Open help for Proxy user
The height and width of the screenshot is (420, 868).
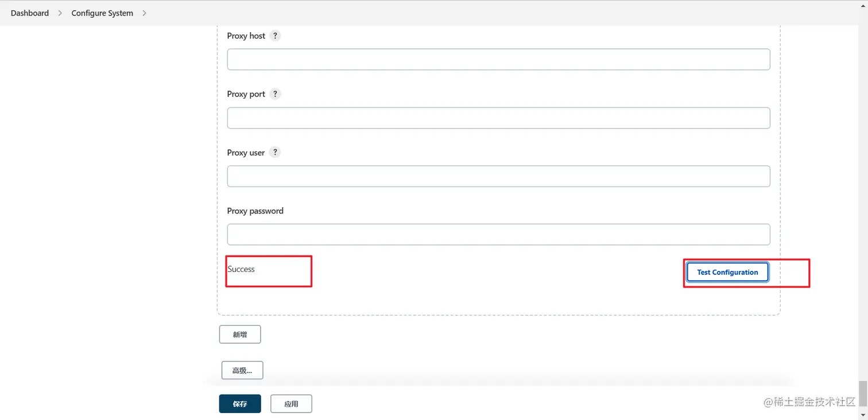coord(275,153)
